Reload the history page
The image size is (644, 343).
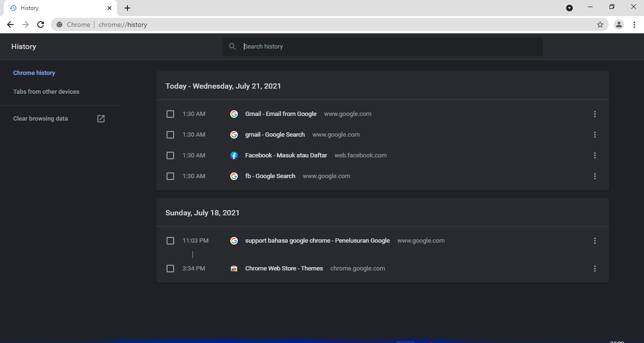[41, 24]
